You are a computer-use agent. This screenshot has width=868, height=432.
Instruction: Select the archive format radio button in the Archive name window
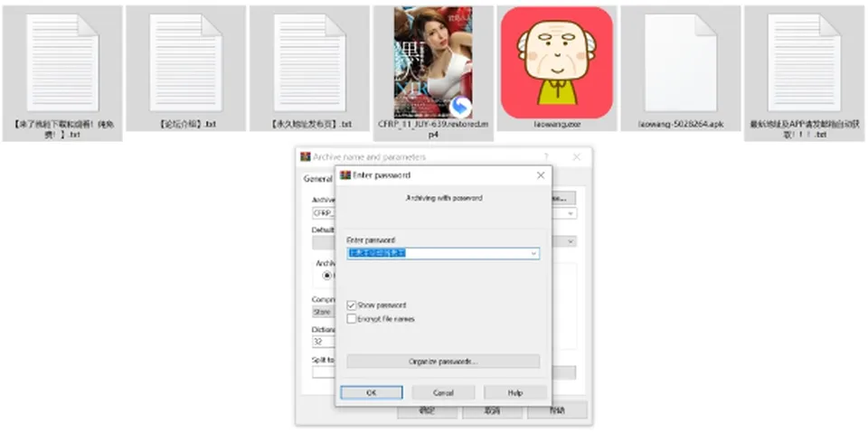click(327, 275)
